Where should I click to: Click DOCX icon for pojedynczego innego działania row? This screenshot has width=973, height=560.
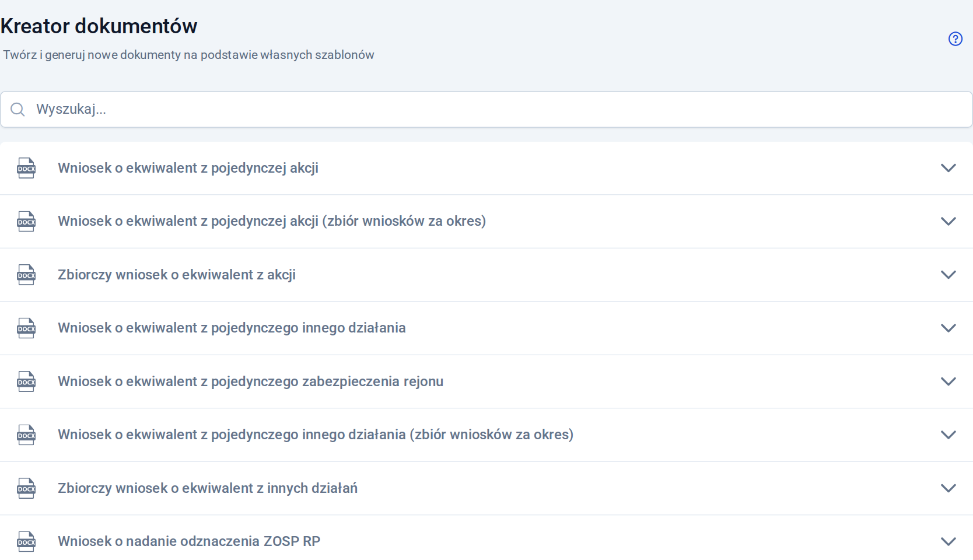tap(26, 328)
